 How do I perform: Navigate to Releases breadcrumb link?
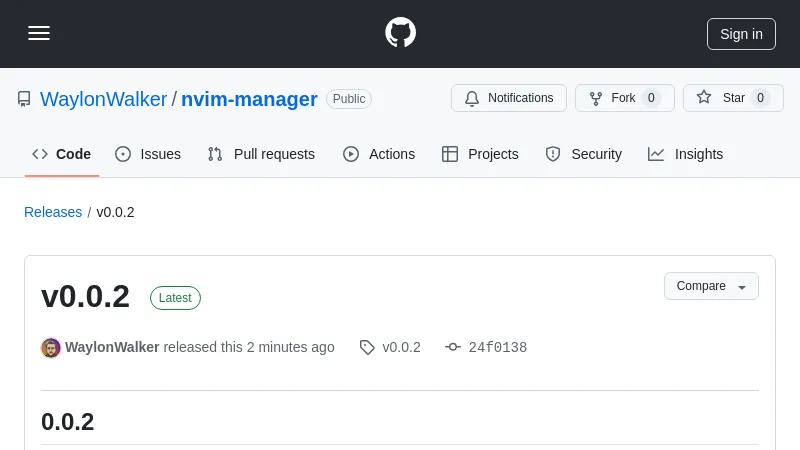[53, 212]
